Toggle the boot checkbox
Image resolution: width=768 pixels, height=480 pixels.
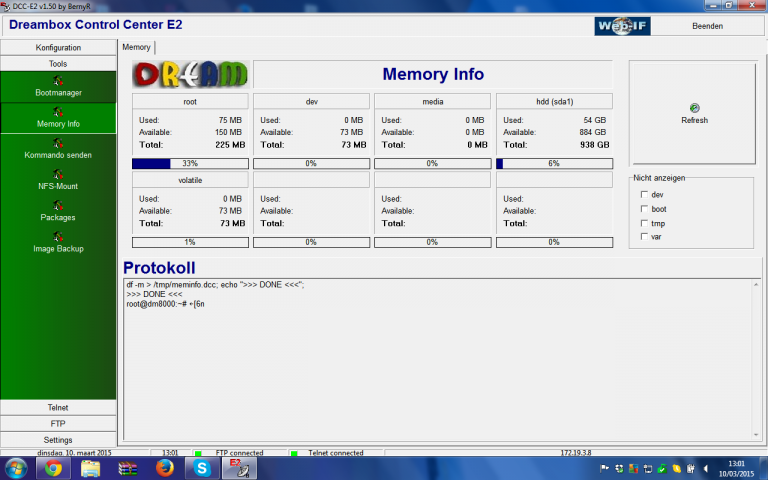click(643, 209)
